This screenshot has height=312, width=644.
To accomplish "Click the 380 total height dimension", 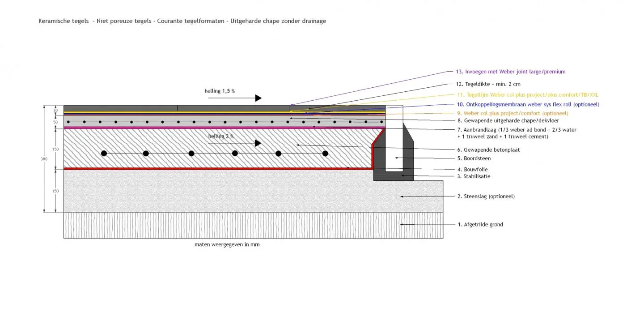I will (44, 159).
